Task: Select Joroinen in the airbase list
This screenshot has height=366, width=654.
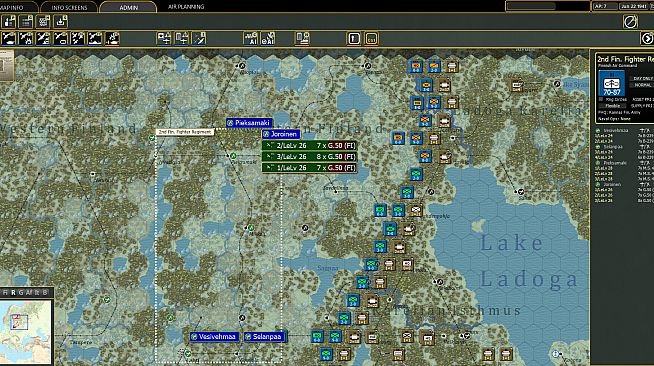Action: [612, 184]
